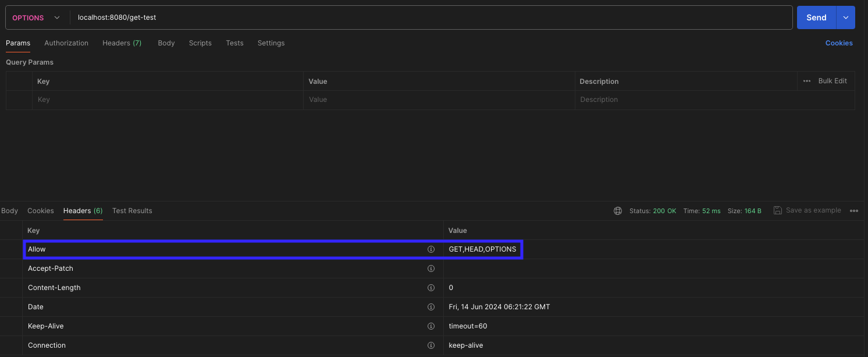Image resolution: width=868 pixels, height=357 pixels.
Task: Select the keep-alive value
Action: tap(466, 345)
